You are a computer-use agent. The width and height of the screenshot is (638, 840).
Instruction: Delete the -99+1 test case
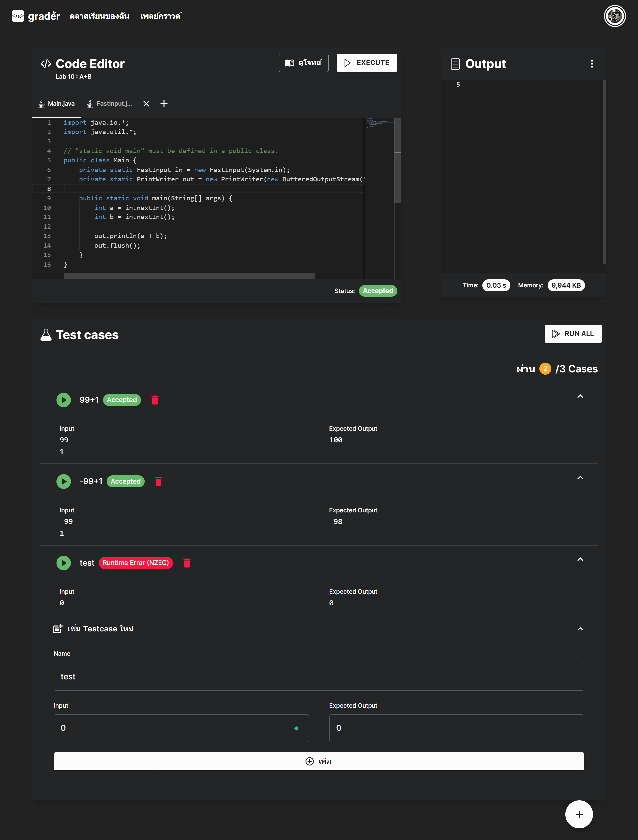159,481
